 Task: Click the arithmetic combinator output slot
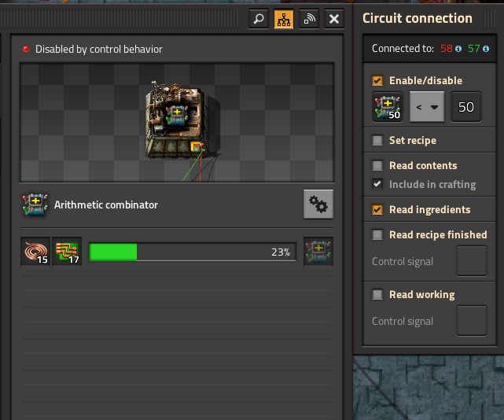tap(318, 252)
